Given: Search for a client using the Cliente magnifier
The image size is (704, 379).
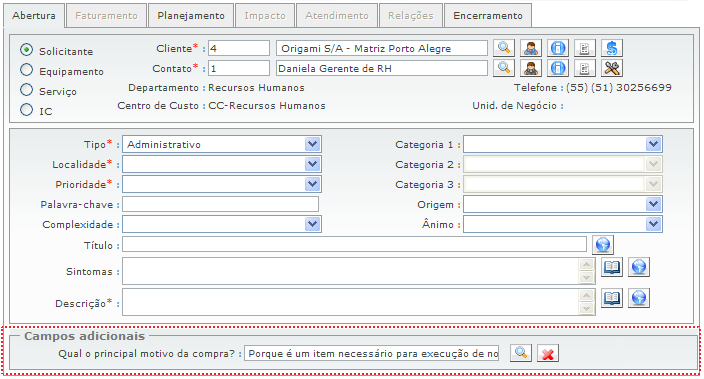Looking at the screenshot, I should [x=504, y=48].
